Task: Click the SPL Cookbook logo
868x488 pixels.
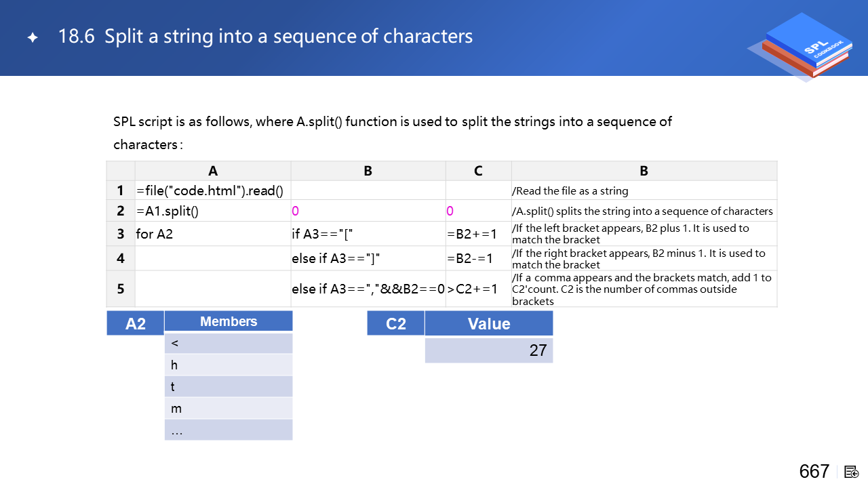Action: point(800,47)
